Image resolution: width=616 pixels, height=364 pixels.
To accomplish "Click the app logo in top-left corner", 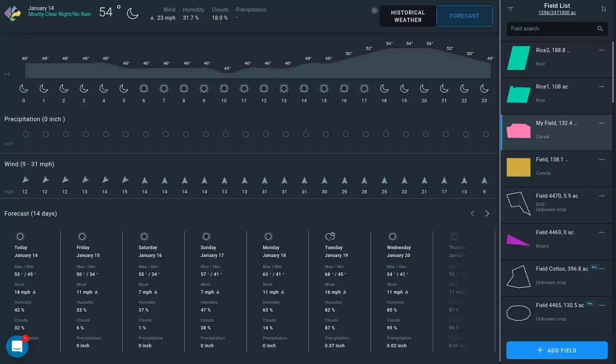I will pos(13,13).
